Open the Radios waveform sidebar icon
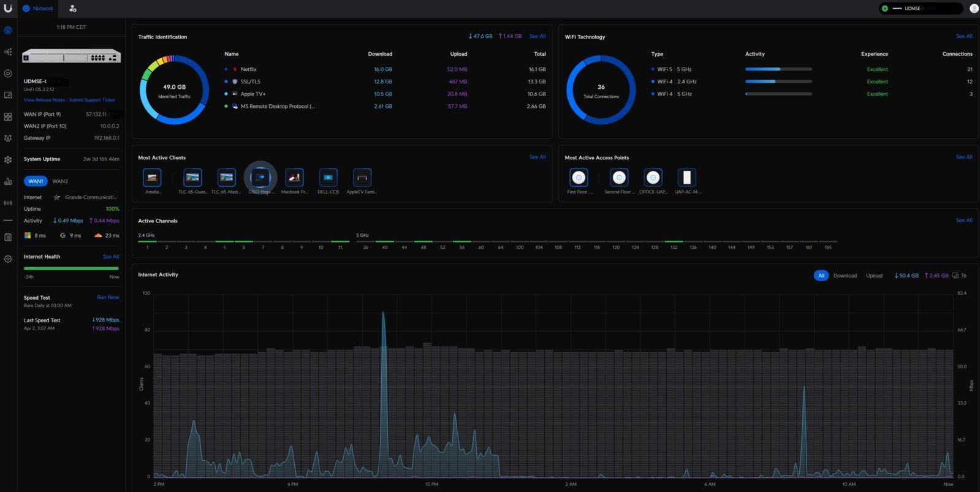Image resolution: width=980 pixels, height=492 pixels. point(8,138)
